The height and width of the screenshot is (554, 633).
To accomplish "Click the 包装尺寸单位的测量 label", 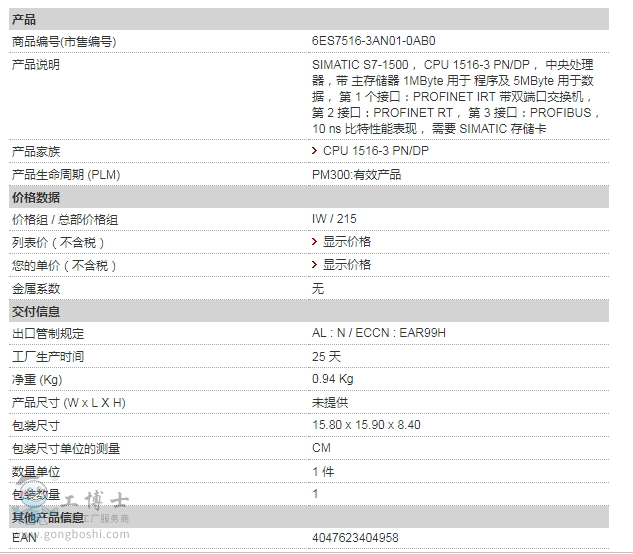I will tap(66, 449).
